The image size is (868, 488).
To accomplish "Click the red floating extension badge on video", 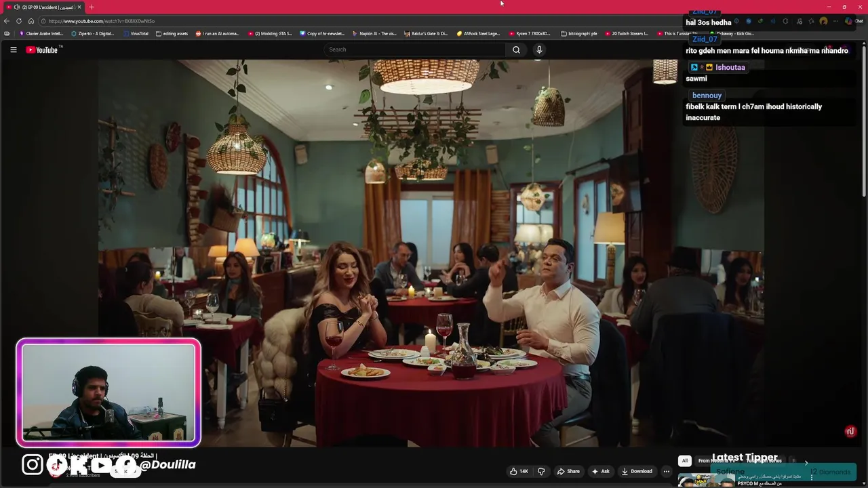I will [850, 431].
